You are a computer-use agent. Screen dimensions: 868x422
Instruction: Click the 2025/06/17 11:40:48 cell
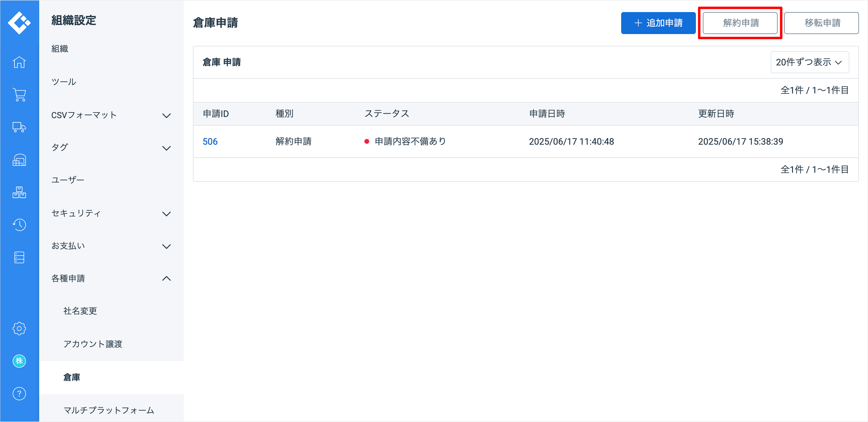coord(571,142)
